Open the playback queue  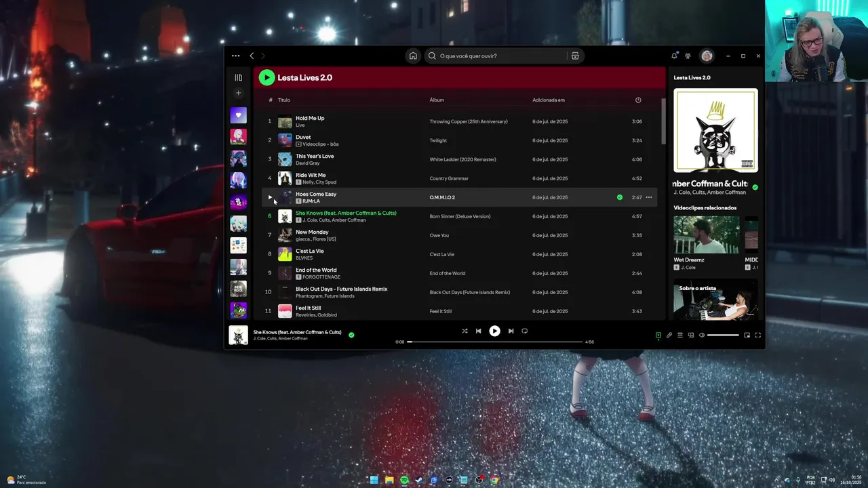(x=680, y=335)
